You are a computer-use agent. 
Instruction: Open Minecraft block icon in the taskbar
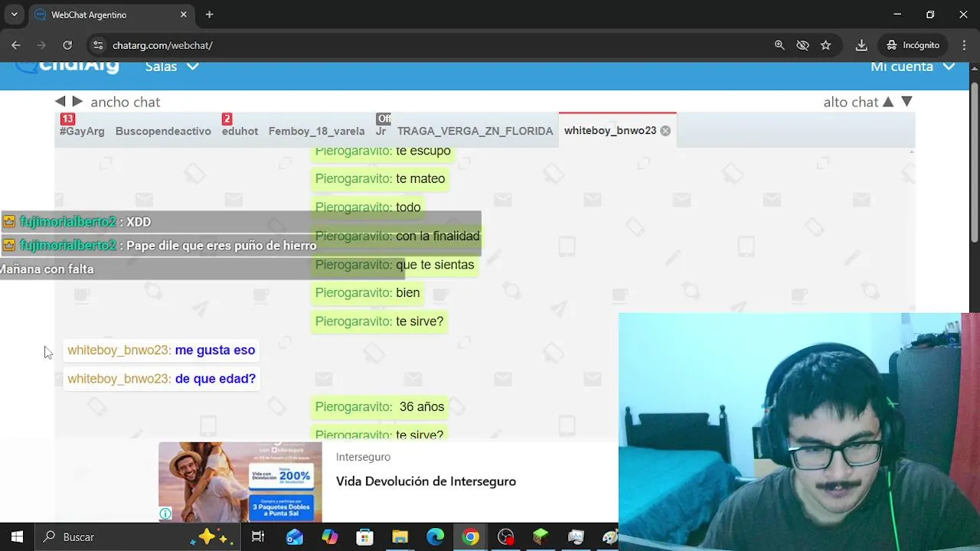click(541, 537)
